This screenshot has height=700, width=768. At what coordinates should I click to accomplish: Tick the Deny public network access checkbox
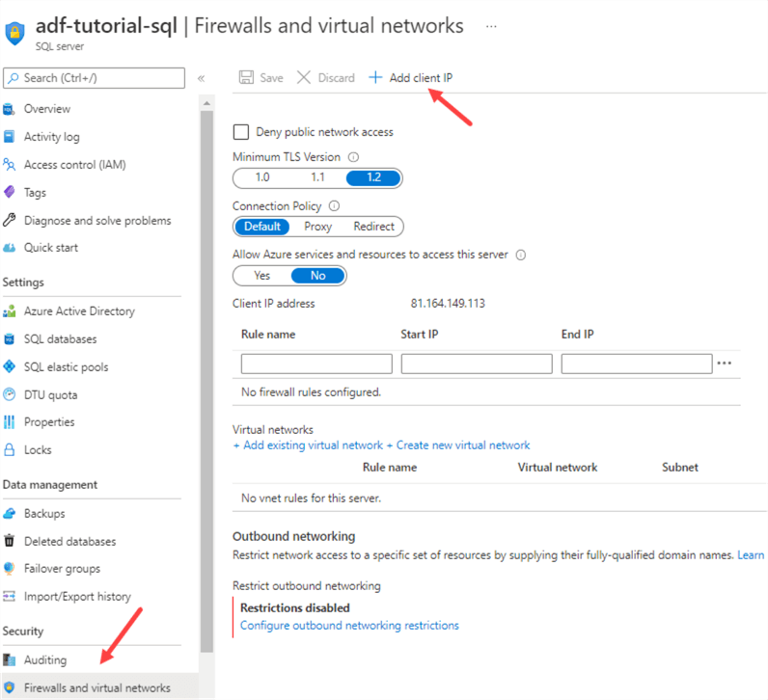tap(241, 132)
